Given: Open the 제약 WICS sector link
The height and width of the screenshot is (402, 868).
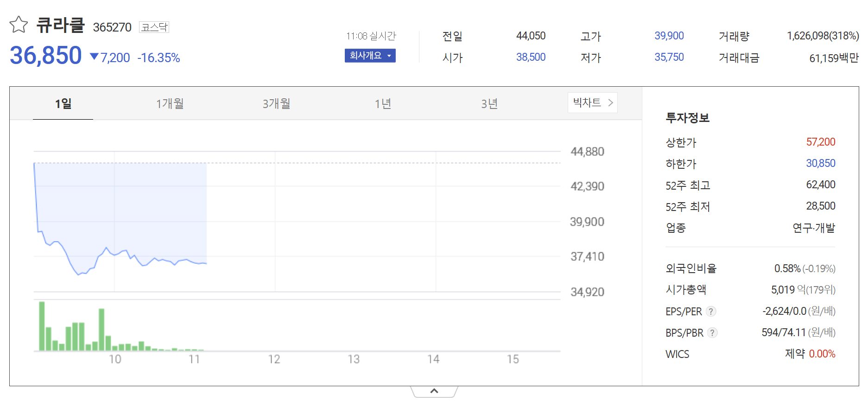Looking at the screenshot, I should 795,354.
